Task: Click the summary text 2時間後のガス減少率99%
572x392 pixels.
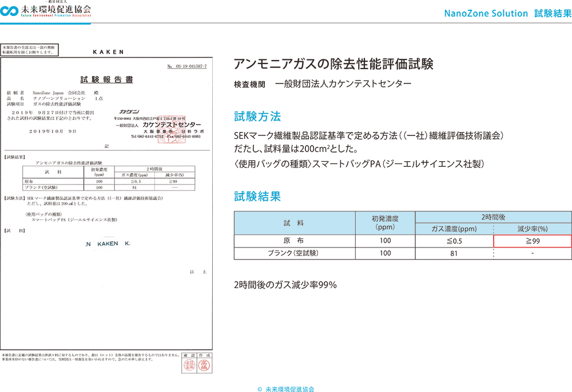Action: [285, 285]
